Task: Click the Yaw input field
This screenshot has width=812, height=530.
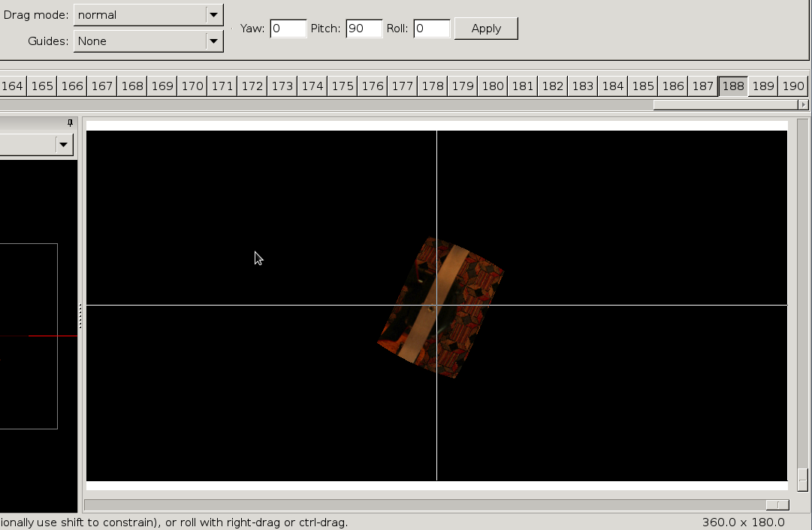Action: point(288,28)
